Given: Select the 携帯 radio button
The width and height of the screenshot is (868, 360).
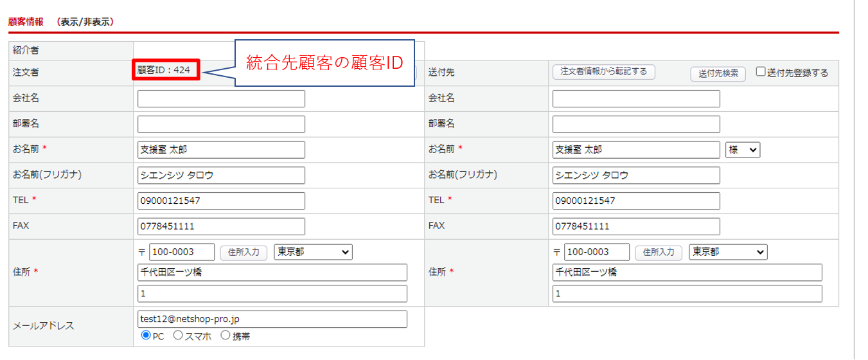Looking at the screenshot, I should click(x=226, y=335).
